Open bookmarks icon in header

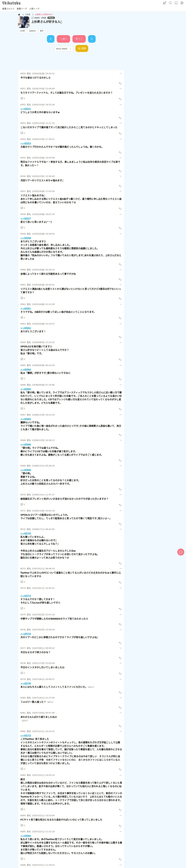(x=176, y=3)
